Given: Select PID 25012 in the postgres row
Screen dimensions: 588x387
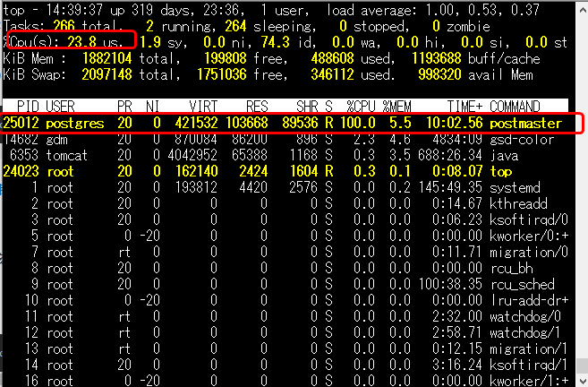Looking at the screenshot, I should (21, 123).
